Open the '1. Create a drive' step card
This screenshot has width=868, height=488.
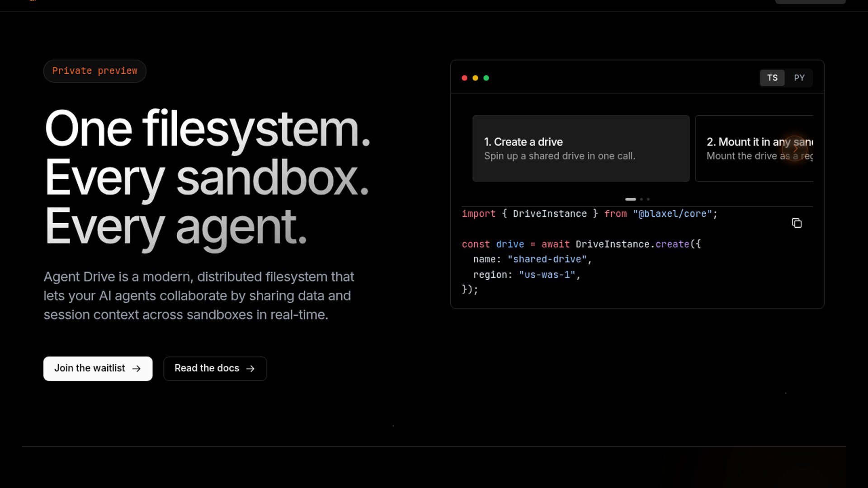point(581,148)
